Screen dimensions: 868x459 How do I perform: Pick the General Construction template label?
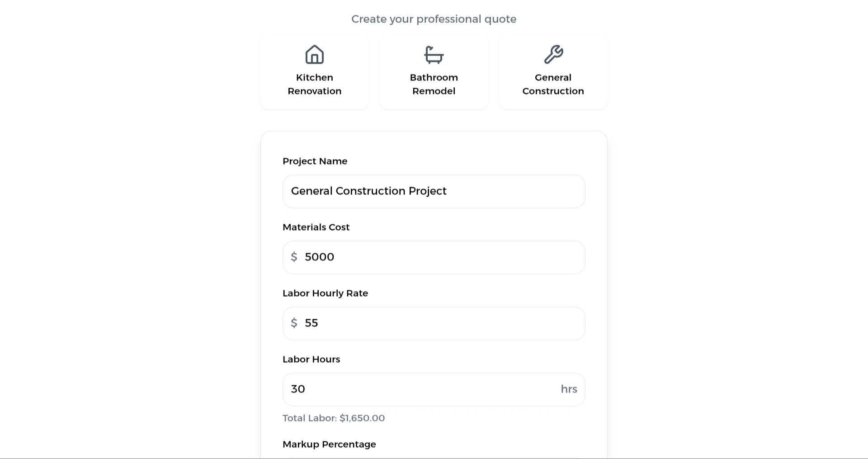coord(553,84)
